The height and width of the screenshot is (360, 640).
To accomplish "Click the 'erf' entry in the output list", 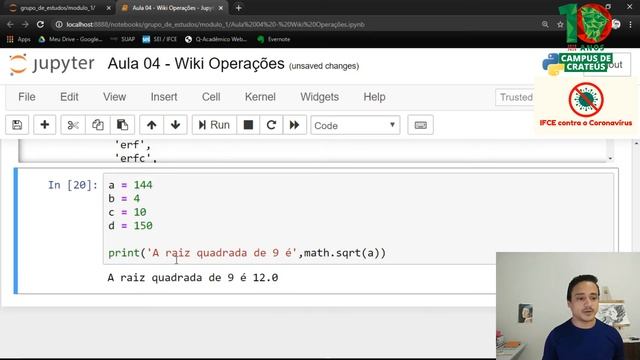I will tap(132, 144).
